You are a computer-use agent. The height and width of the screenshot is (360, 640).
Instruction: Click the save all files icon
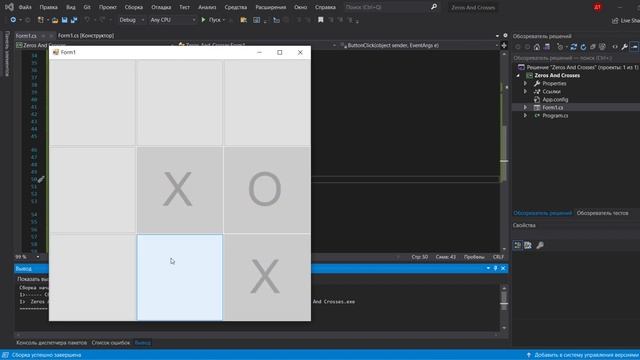tap(74, 20)
